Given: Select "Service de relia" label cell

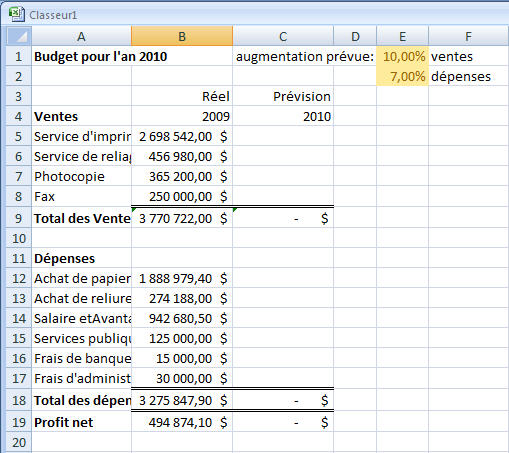Looking at the screenshot, I should (x=82, y=156).
